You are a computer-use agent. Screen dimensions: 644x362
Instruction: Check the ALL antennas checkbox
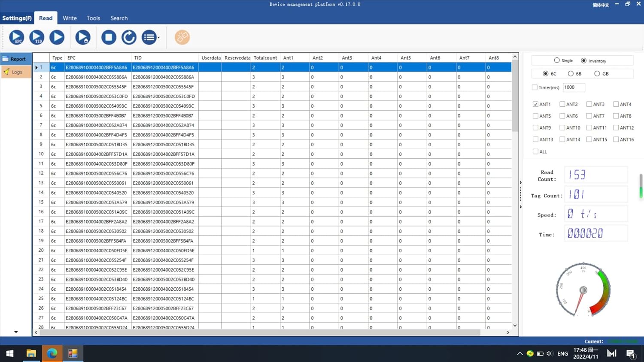click(x=535, y=151)
